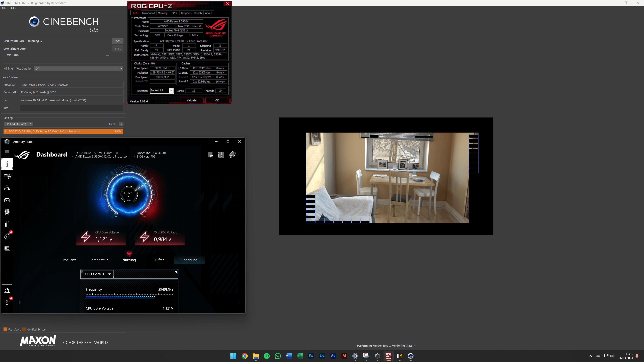Click the Start button for Single Core test
The height and width of the screenshot is (362, 644).
click(118, 48)
